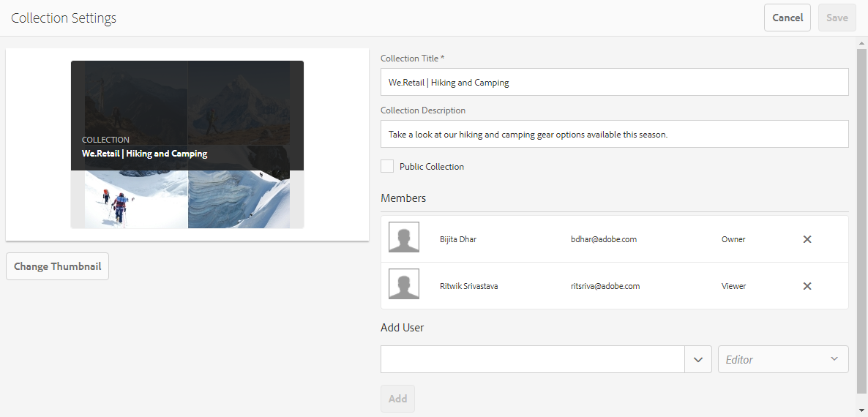Screen dimensions: 868x417
Task: Enable the Public Collection checkbox
Action: tap(387, 166)
